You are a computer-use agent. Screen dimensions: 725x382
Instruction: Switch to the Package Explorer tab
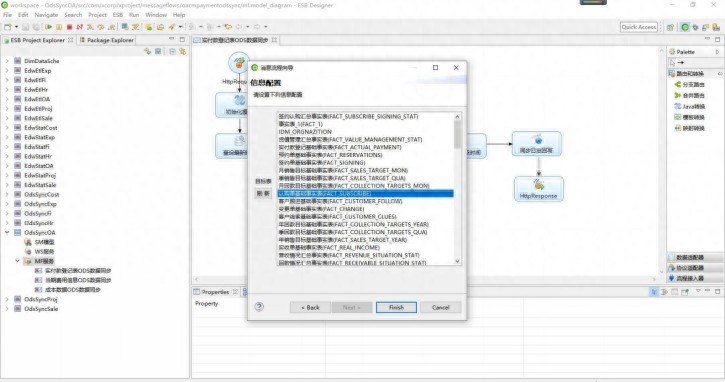click(x=107, y=40)
